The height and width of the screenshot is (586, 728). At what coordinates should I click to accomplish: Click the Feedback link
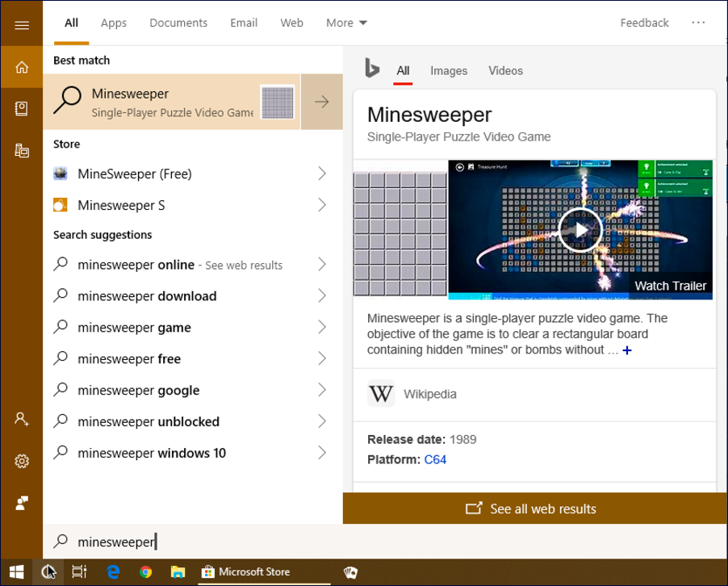644,23
